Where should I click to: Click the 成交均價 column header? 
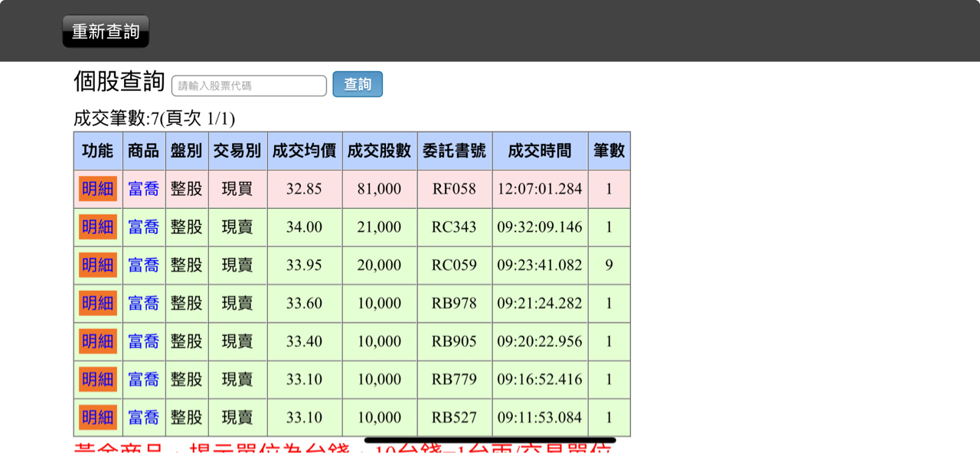pyautogui.click(x=304, y=151)
